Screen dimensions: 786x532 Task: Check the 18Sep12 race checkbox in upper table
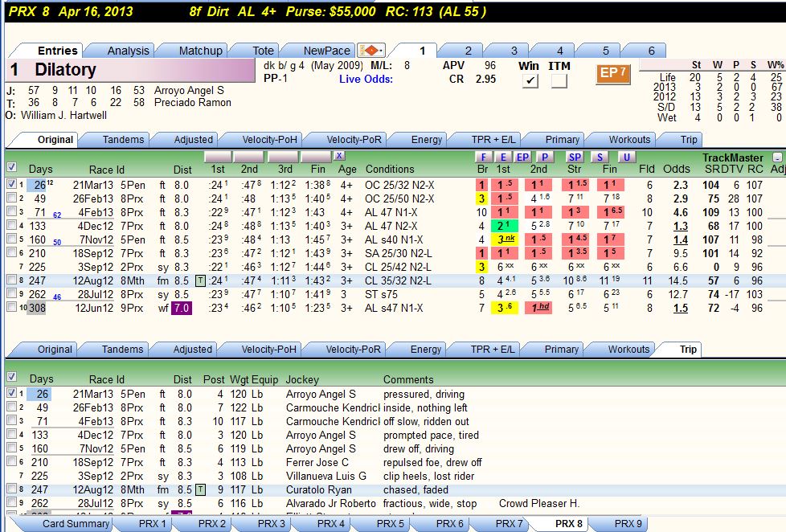[11, 252]
